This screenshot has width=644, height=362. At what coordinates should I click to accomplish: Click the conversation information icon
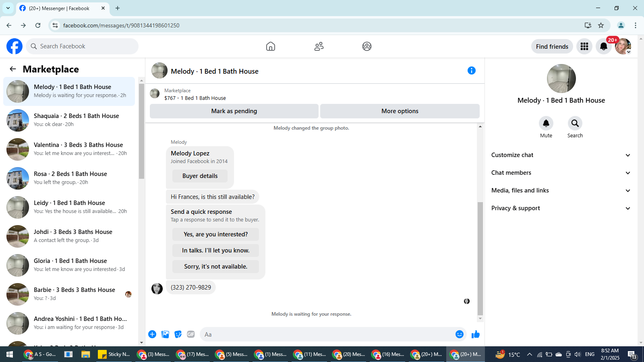click(472, 70)
